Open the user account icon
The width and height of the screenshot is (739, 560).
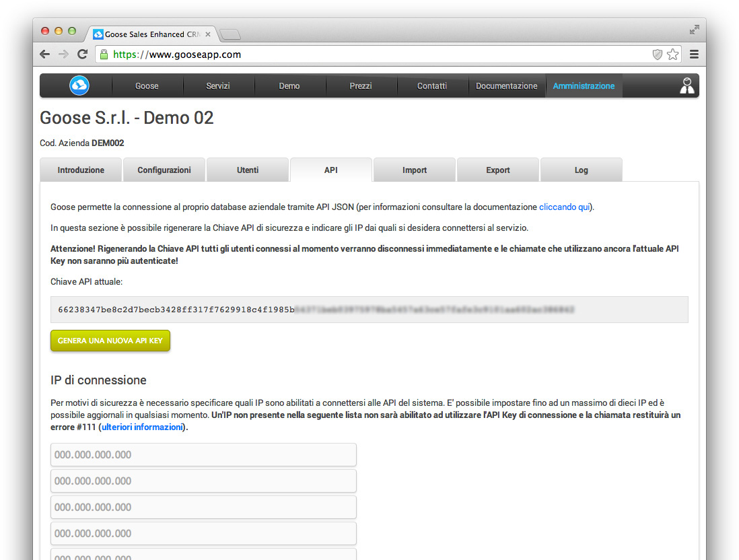tap(687, 85)
